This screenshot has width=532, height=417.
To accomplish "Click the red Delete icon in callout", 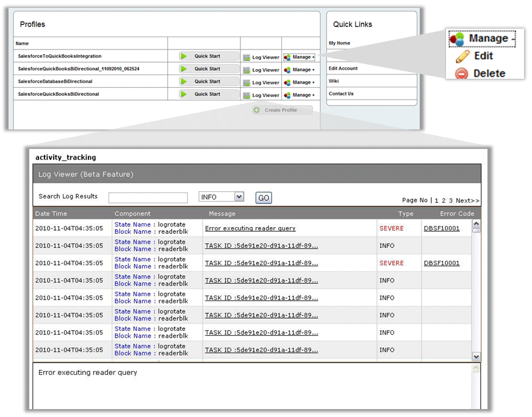I will pyautogui.click(x=462, y=74).
